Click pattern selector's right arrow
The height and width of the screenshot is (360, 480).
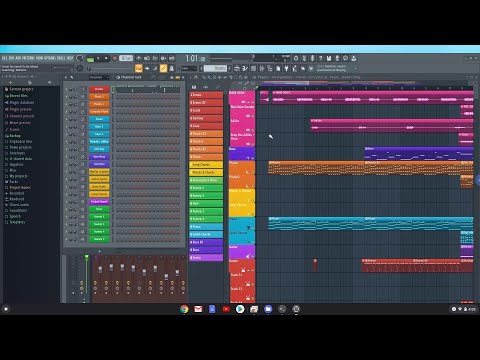click(229, 68)
